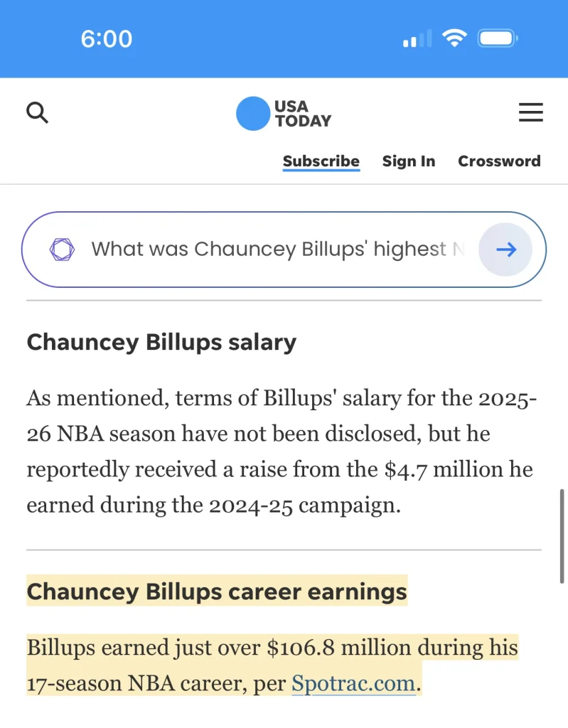Tap the highlighted $106.8 million sentence

(x=272, y=665)
